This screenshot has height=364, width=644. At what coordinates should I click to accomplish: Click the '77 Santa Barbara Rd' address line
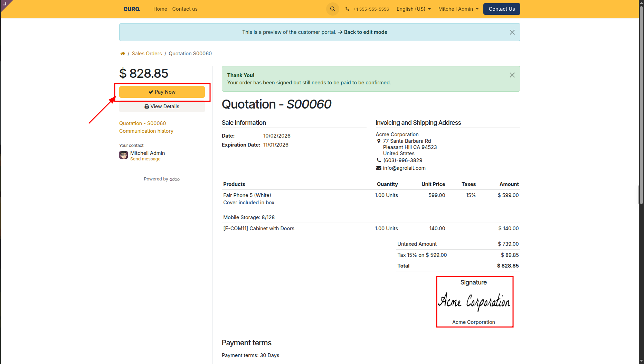[x=407, y=141]
